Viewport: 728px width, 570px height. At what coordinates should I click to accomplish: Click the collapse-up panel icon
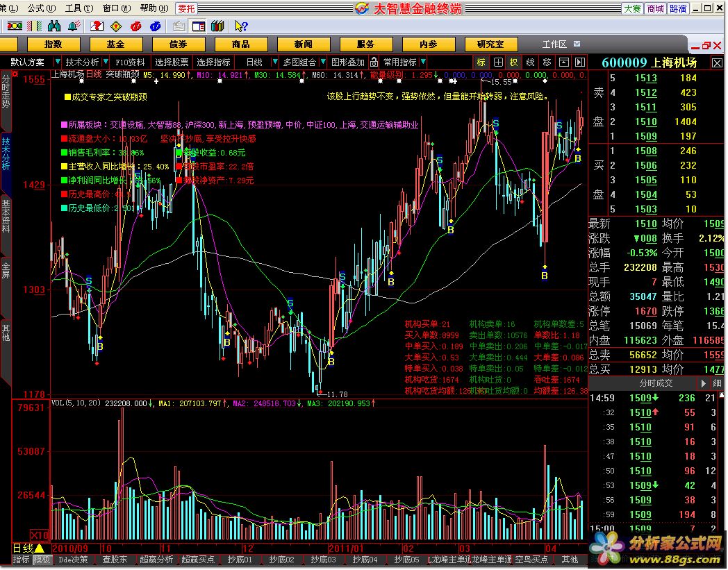point(563,62)
